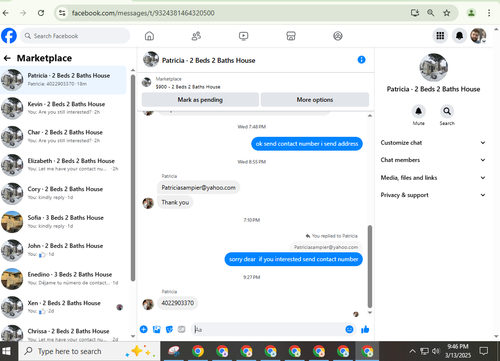The height and width of the screenshot is (361, 500).
Task: Open the Friends icon in top navigation
Action: pyautogui.click(x=196, y=36)
